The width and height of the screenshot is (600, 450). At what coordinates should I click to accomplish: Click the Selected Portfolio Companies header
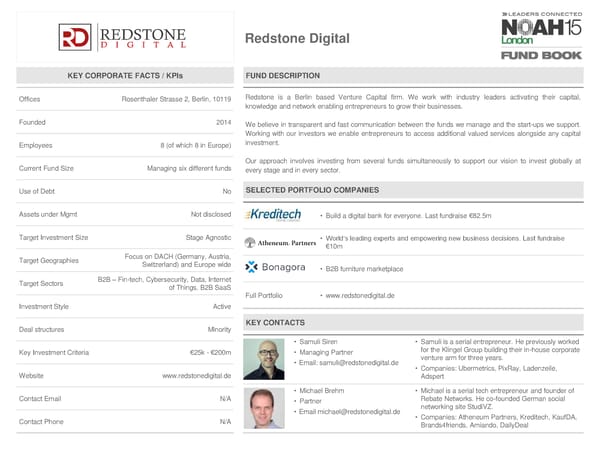pyautogui.click(x=312, y=190)
